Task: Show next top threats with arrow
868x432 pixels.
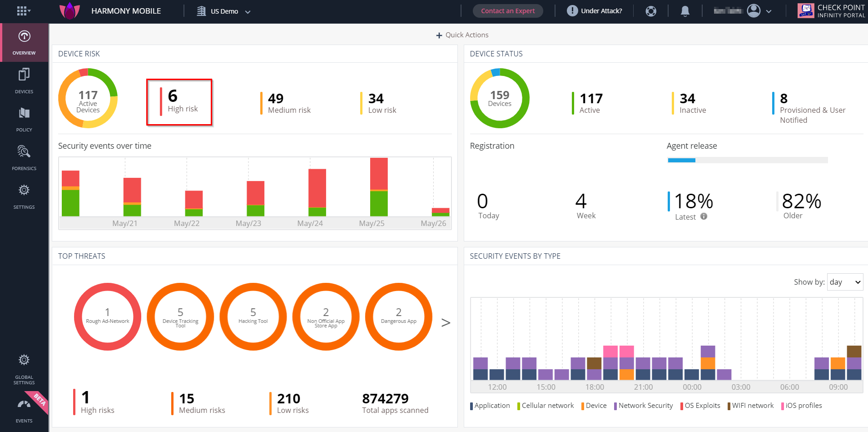Action: click(x=446, y=322)
